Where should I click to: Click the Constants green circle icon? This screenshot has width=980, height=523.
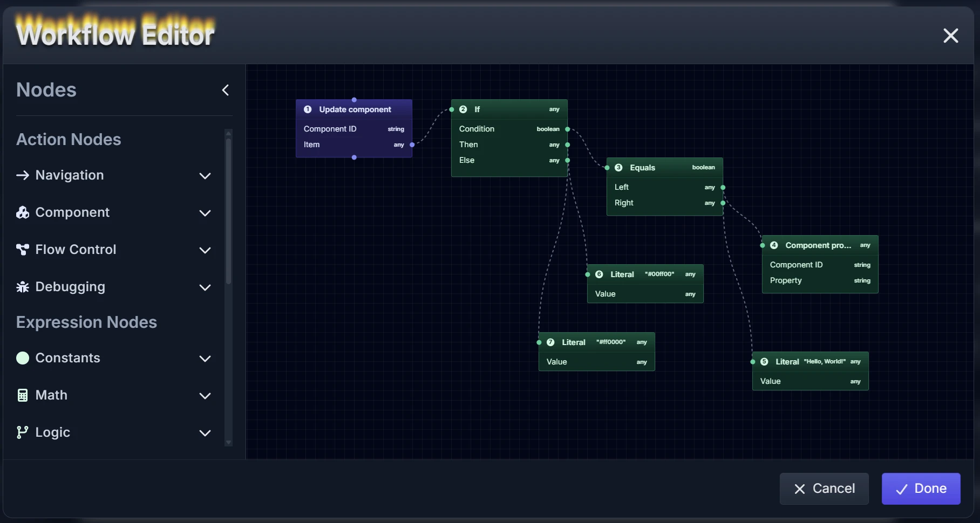23,358
